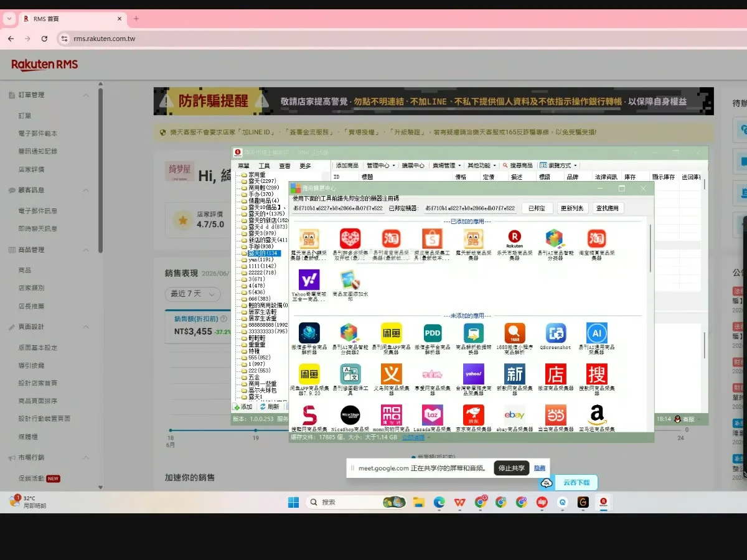Open the eBay collector icon
This screenshot has height=560, width=747.
[x=515, y=415]
